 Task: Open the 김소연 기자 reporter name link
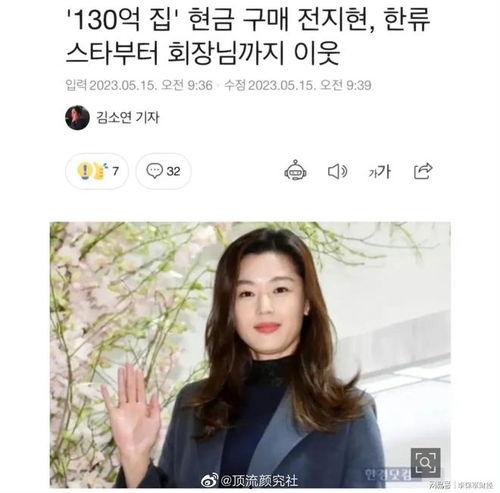(128, 117)
